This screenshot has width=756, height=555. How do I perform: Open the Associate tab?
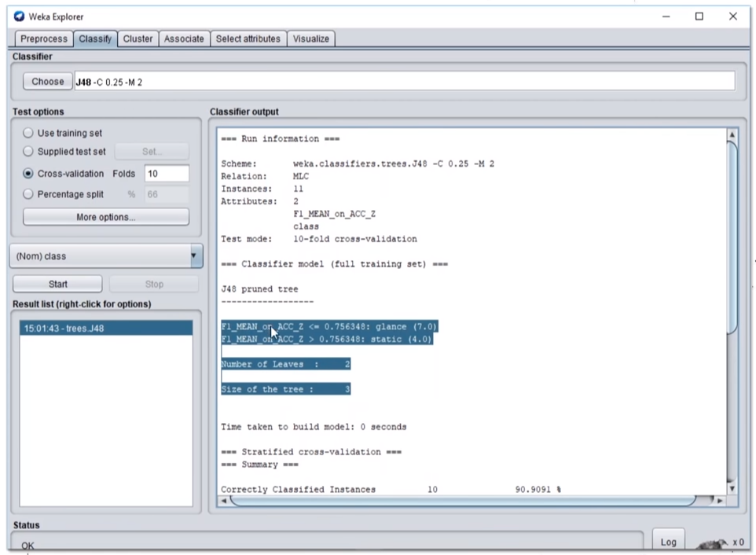pos(184,39)
